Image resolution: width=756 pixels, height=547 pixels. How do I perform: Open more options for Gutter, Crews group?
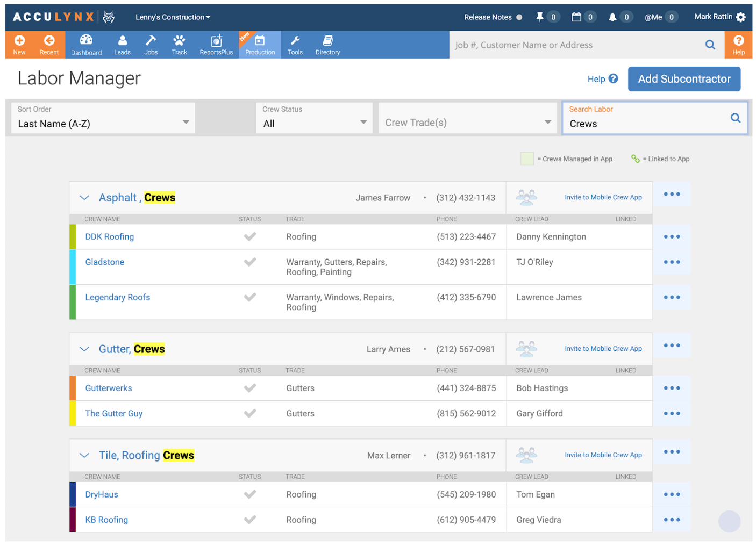[672, 346]
